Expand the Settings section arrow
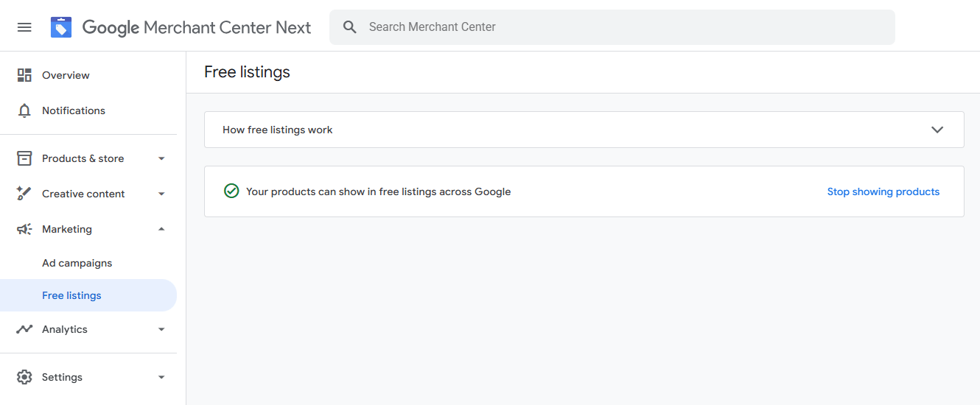Viewport: 980px width, 405px height. (x=161, y=377)
